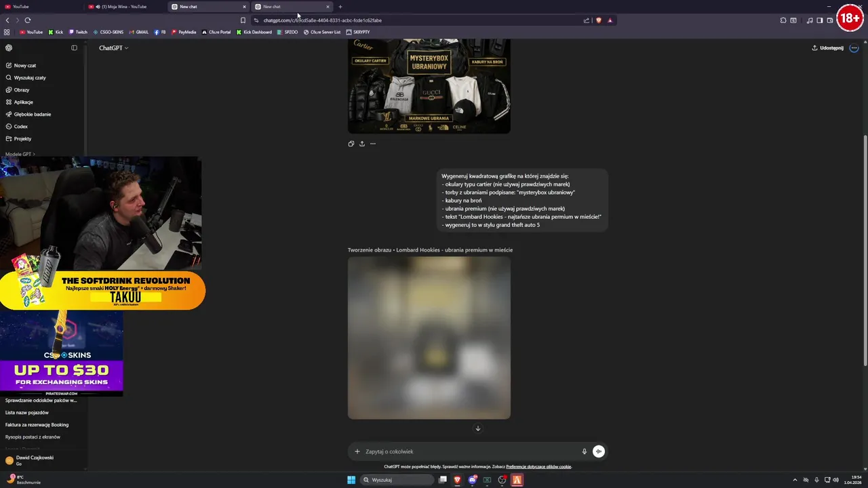Open the Twitch bookmark
Viewport: 868px width, 488px height.
tap(78, 32)
